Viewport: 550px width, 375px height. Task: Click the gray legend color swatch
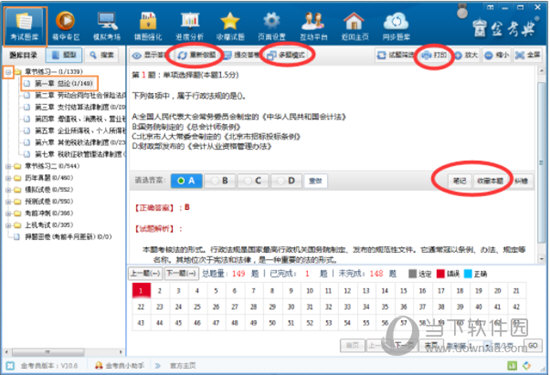click(x=412, y=274)
